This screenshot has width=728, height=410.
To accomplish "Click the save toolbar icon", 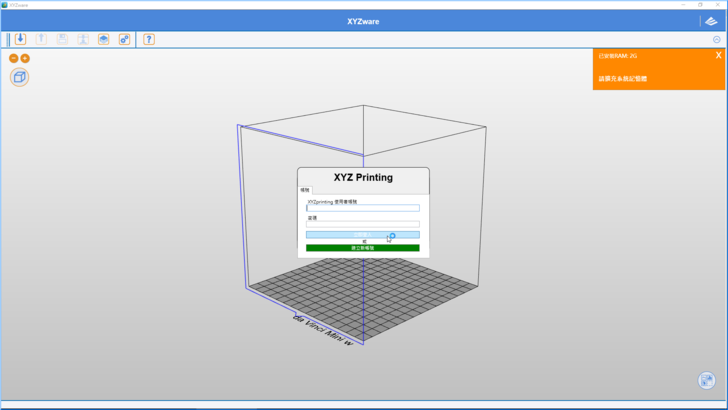I will pyautogui.click(x=62, y=39).
